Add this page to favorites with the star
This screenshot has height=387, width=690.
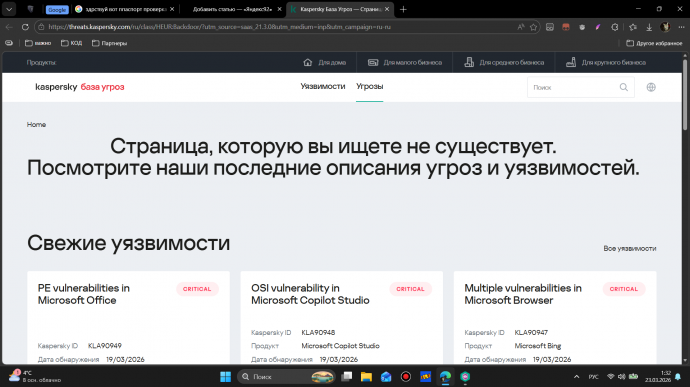tap(533, 27)
